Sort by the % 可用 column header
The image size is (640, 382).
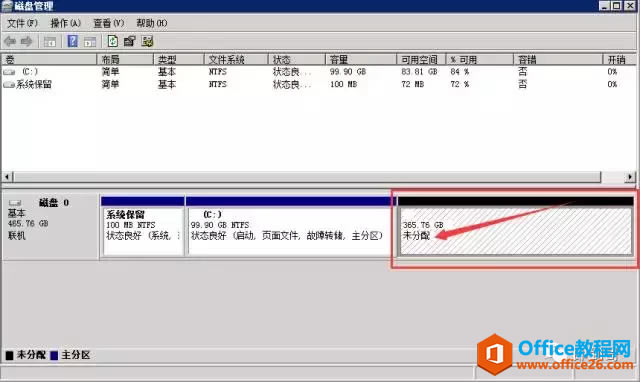pos(480,60)
